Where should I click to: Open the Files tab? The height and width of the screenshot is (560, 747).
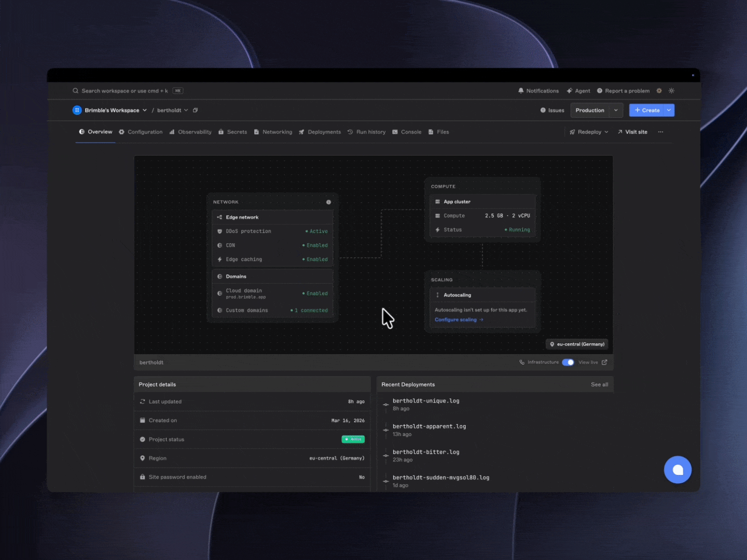point(438,132)
